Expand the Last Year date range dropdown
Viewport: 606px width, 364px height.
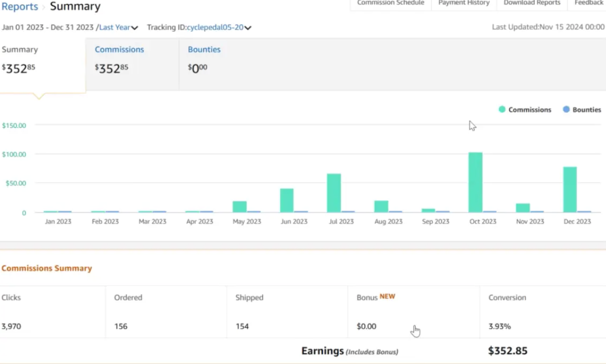pos(115,28)
